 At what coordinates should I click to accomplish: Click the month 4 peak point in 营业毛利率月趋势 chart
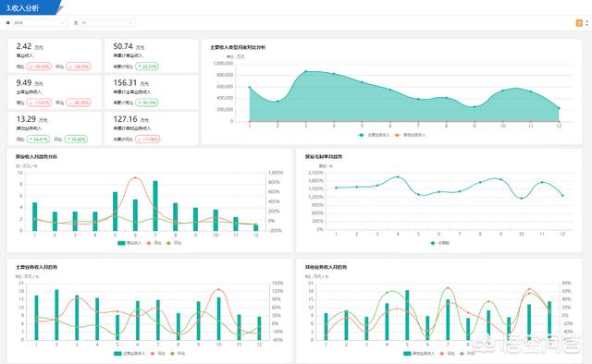pyautogui.click(x=398, y=176)
